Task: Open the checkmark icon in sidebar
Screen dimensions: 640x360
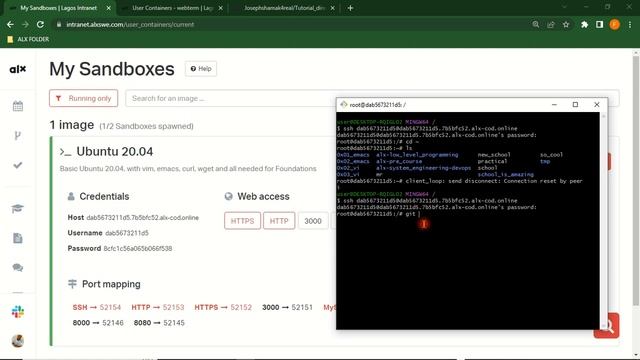Action: (18, 165)
